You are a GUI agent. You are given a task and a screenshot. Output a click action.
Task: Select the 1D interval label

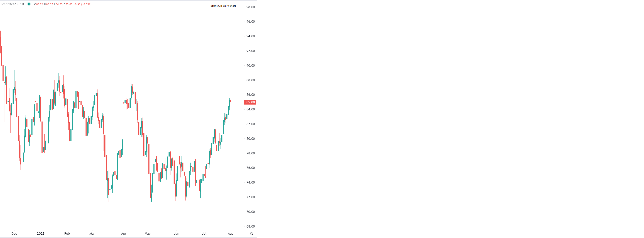tap(22, 4)
